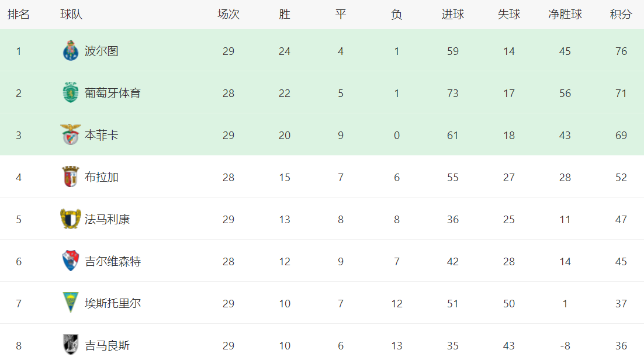
Task: Click the 法马利康 shield crest icon
Action: click(70, 219)
